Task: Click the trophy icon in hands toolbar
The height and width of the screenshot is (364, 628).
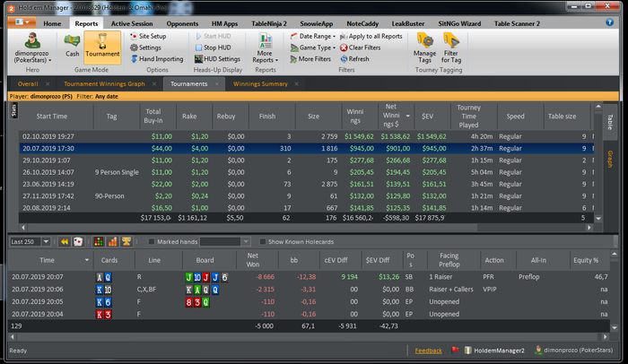Action: click(x=126, y=241)
